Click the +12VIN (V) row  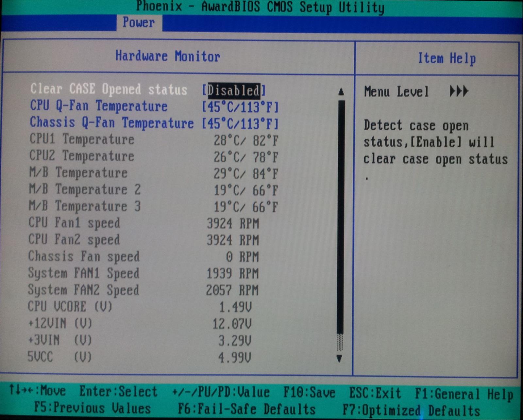click(x=140, y=324)
